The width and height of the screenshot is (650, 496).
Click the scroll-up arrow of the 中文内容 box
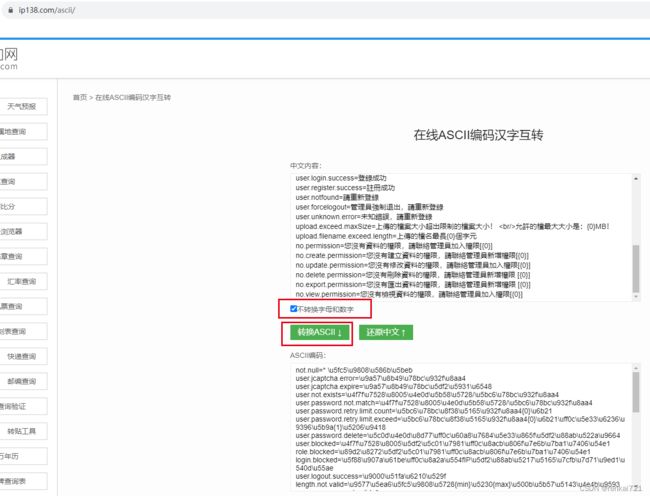(635, 178)
